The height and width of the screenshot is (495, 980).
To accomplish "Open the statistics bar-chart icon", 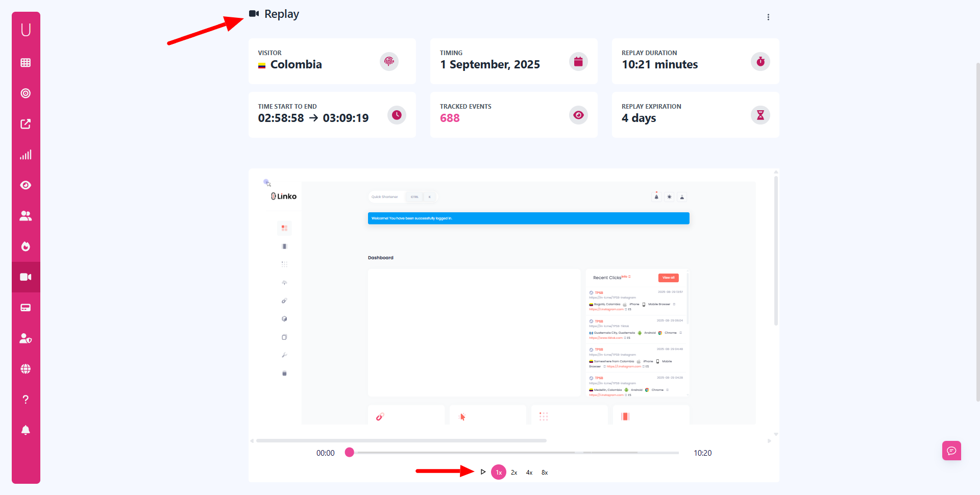I will click(x=26, y=155).
